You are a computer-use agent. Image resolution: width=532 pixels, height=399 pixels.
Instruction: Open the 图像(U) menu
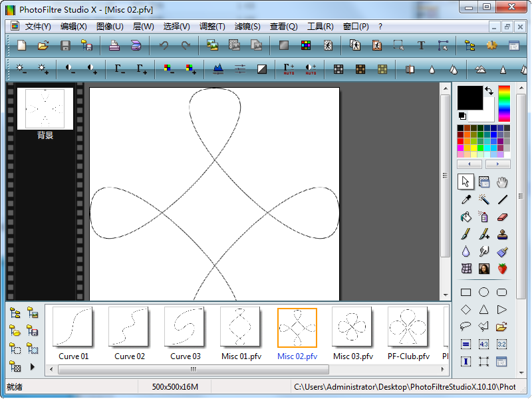tap(110, 27)
